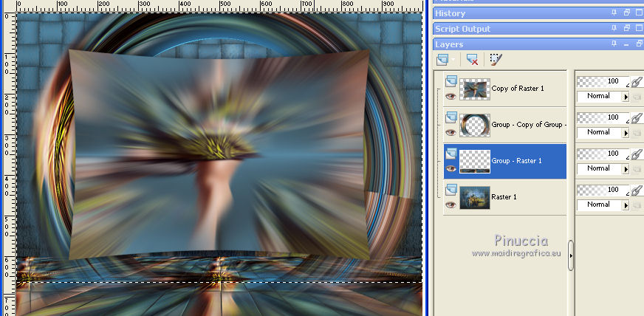The width and height of the screenshot is (644, 316).
Task: Open blend mode dropdown for bottom Raster 1 layer
Action: tap(626, 205)
